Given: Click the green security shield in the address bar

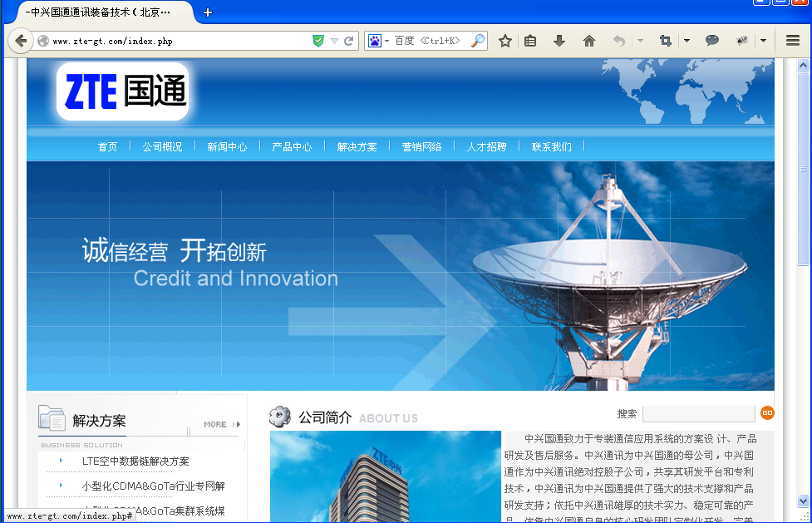Looking at the screenshot, I should point(318,41).
